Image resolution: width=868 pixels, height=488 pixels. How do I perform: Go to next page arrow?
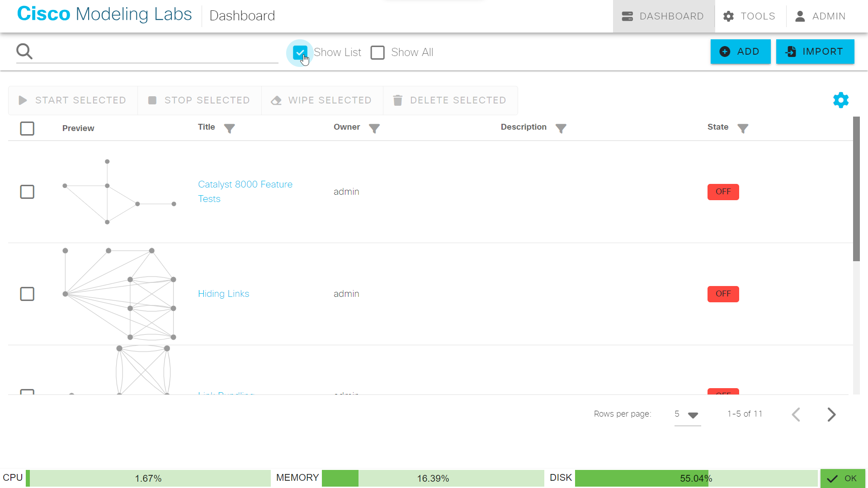pos(831,414)
